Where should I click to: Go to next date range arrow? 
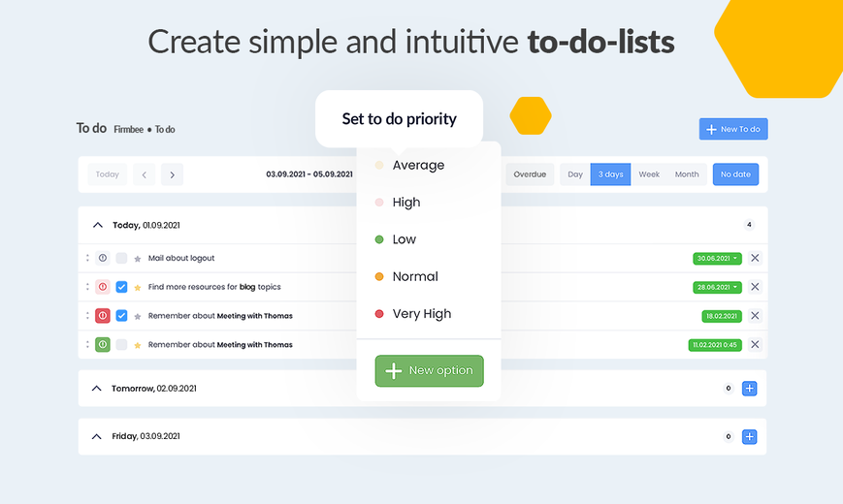pyautogui.click(x=172, y=174)
